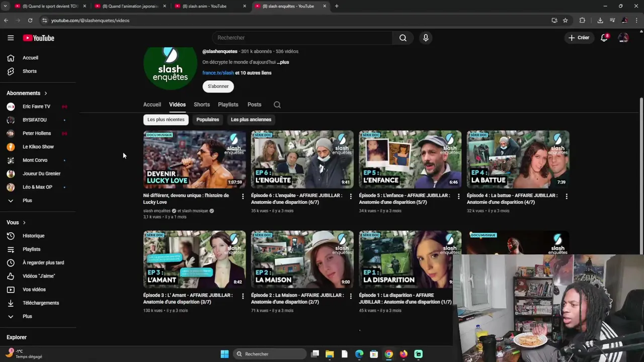
Task: Open Windows Start menu
Action: pyautogui.click(x=224, y=354)
